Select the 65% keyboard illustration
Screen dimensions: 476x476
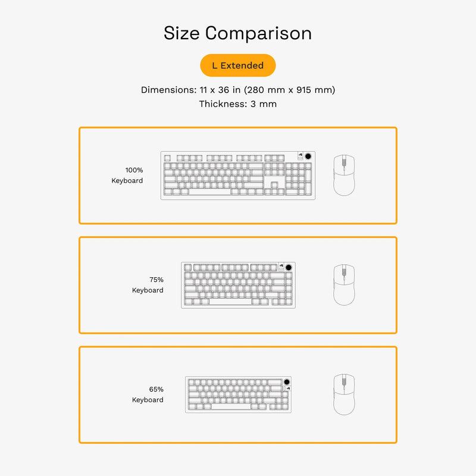pos(238,394)
